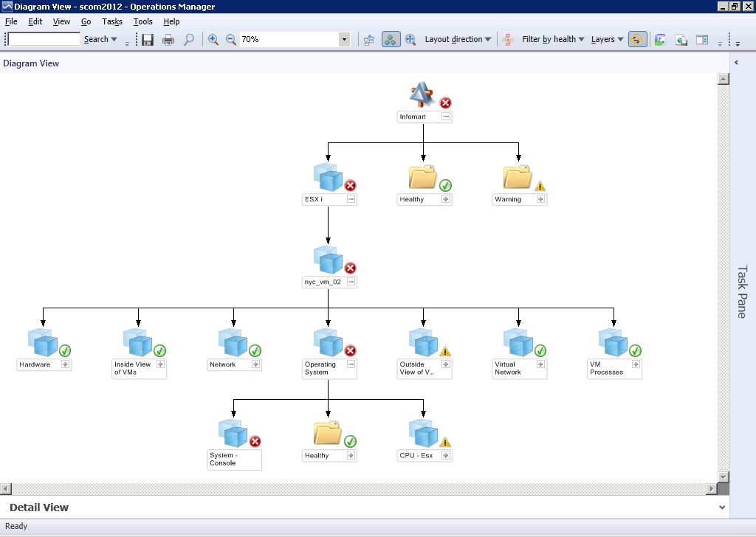This screenshot has width=756, height=537.
Task: Open the Filter by health dropdown
Action: (553, 40)
